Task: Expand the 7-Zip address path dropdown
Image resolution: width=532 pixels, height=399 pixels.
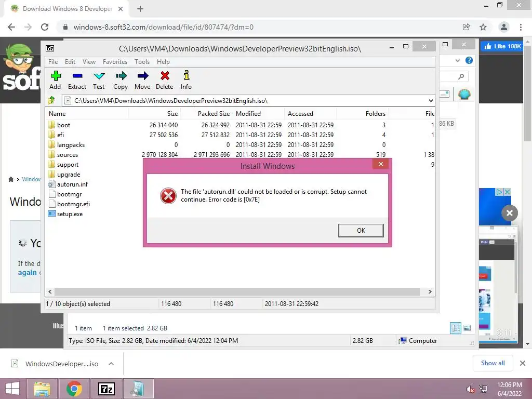Action: pos(431,100)
